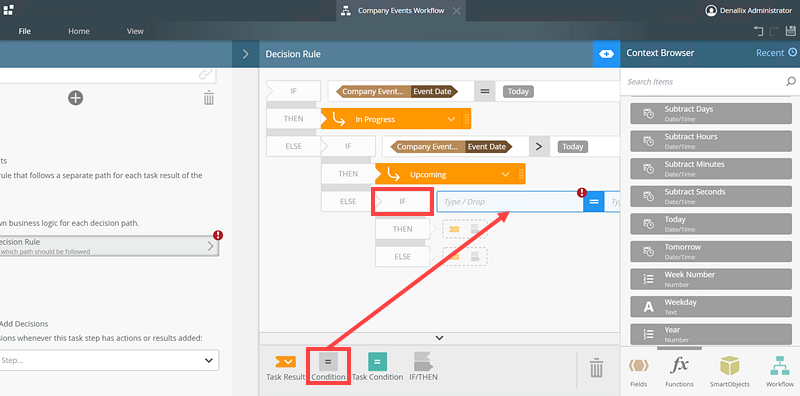Open the Workflow category

780,366
